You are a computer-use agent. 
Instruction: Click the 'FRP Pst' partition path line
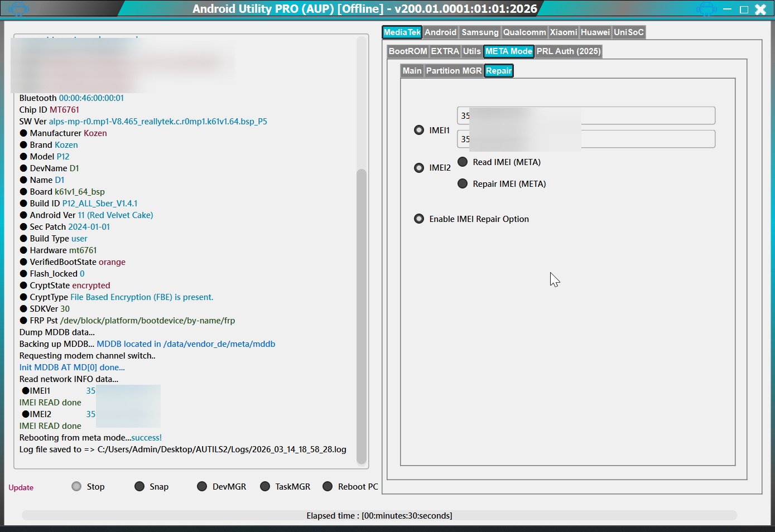(x=127, y=321)
